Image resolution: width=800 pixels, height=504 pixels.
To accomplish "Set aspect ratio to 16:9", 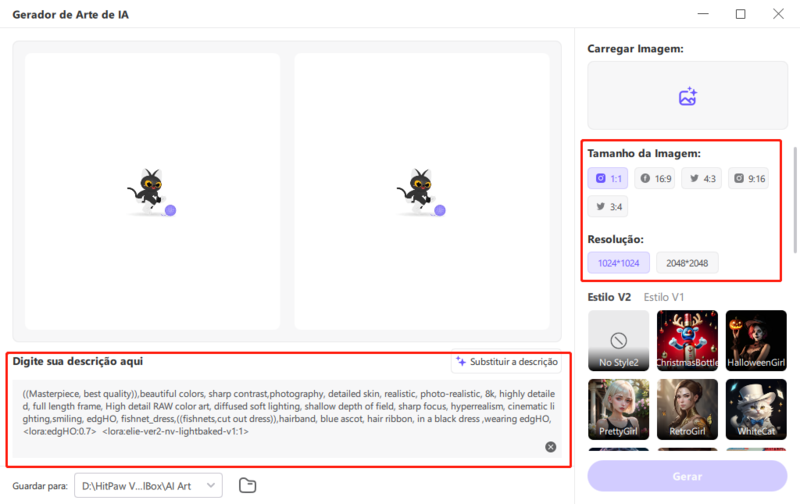I will click(x=656, y=178).
